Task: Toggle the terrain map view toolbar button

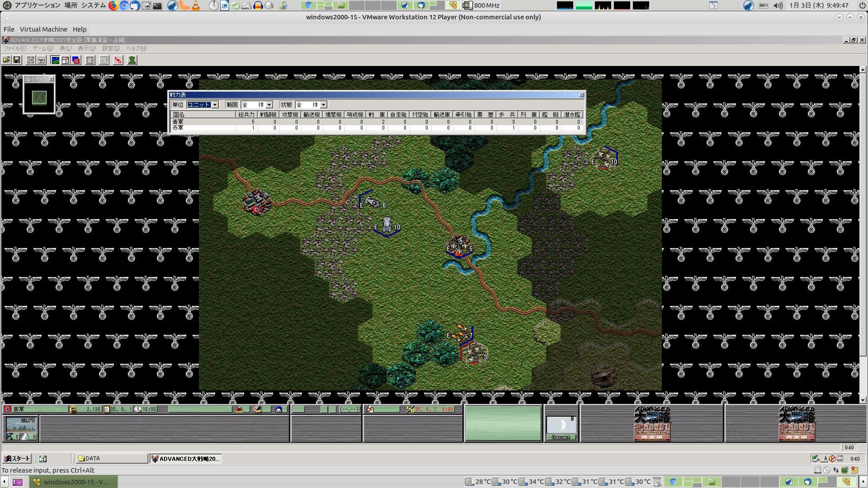Action: [x=55, y=60]
